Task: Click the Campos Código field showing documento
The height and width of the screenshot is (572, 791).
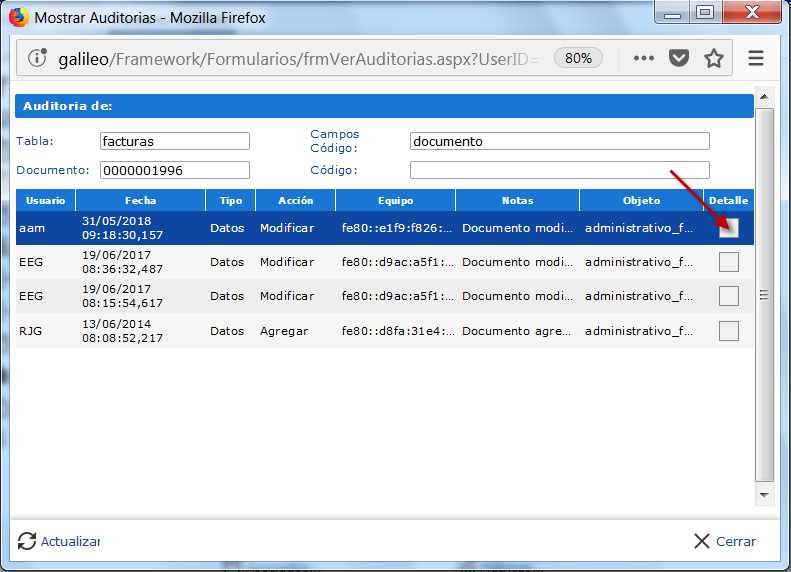Action: 560,141
